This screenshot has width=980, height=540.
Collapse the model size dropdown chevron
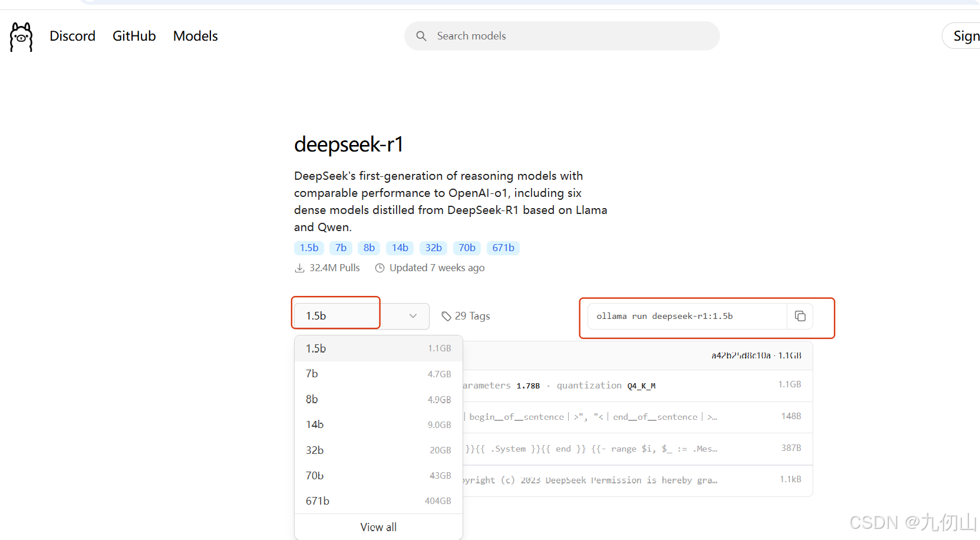pos(413,316)
